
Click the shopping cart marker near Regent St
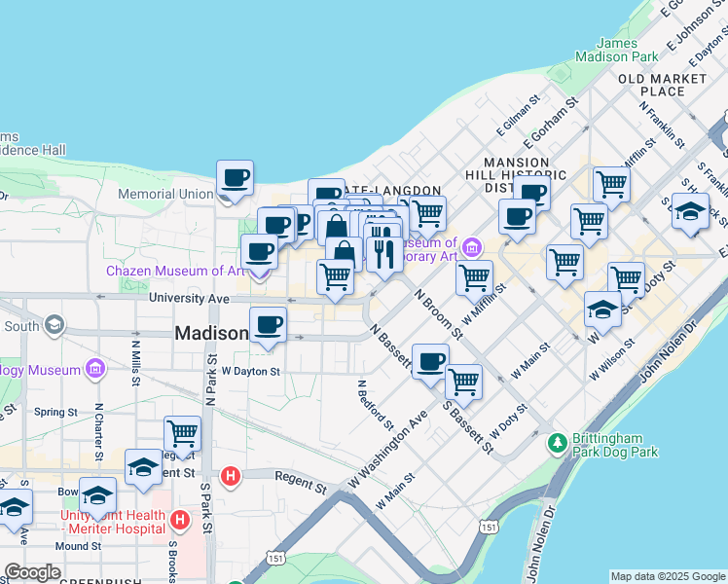click(x=182, y=435)
